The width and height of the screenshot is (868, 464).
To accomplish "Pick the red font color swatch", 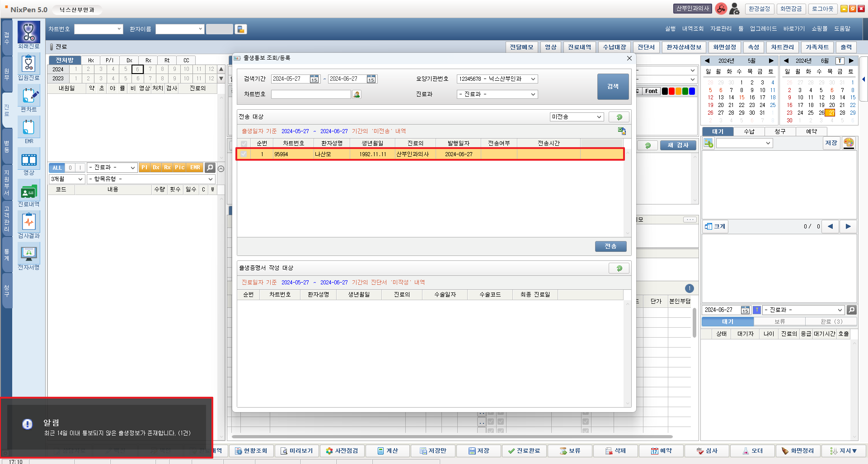I will click(671, 91).
